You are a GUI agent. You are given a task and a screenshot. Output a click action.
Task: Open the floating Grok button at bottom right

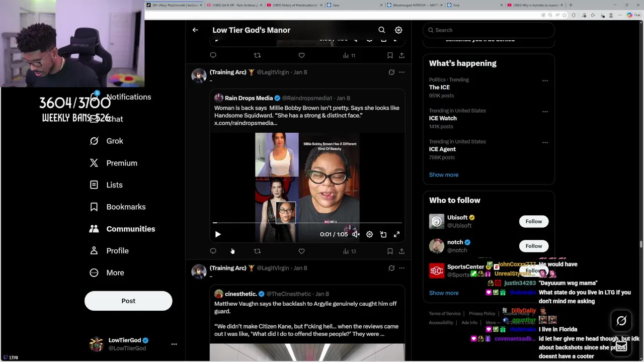pos(621,320)
